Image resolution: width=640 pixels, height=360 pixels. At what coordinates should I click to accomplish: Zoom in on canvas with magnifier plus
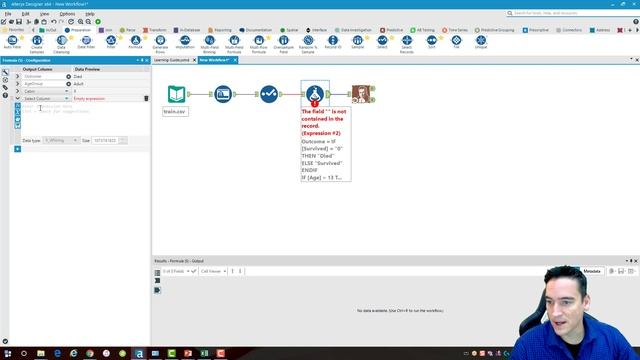(x=80, y=22)
